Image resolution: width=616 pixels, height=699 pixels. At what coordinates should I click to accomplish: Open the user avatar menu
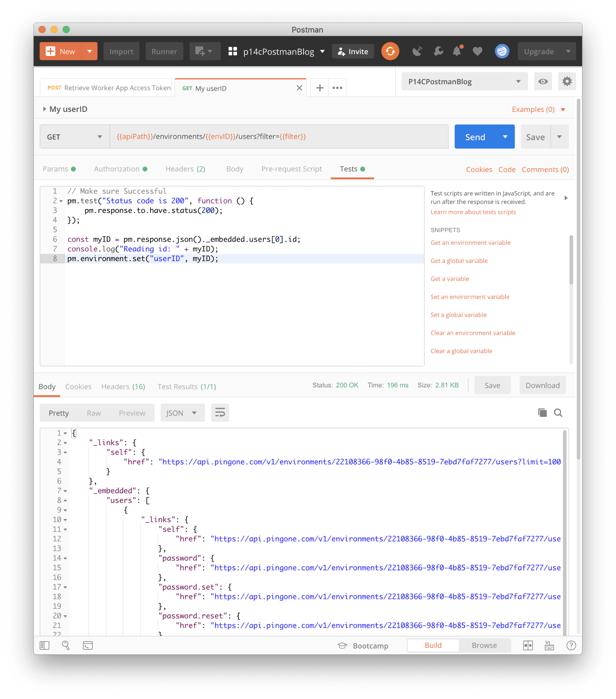click(502, 51)
